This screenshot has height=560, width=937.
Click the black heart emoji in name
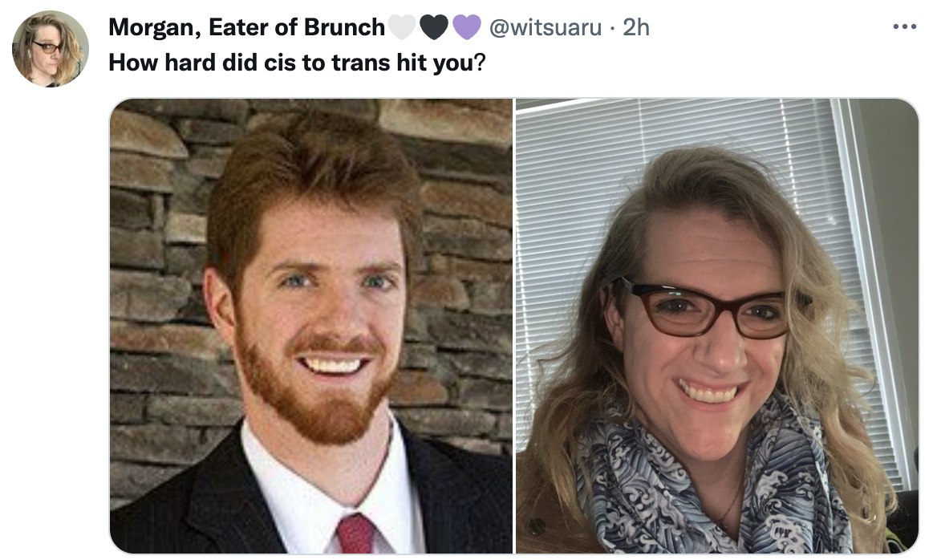pyautogui.click(x=434, y=27)
